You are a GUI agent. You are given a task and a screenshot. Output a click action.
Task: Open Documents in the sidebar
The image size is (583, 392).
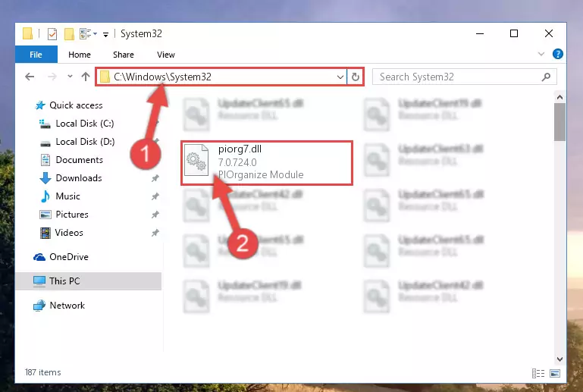[79, 160]
